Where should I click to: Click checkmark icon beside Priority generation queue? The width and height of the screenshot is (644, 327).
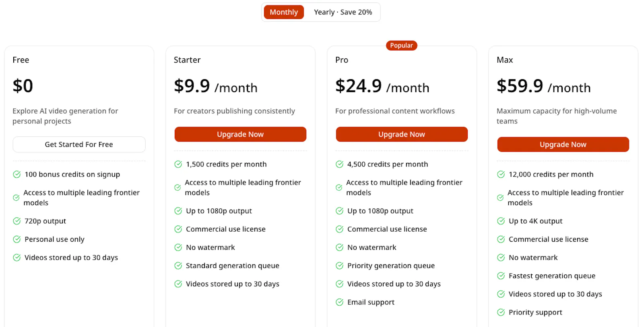(x=340, y=265)
